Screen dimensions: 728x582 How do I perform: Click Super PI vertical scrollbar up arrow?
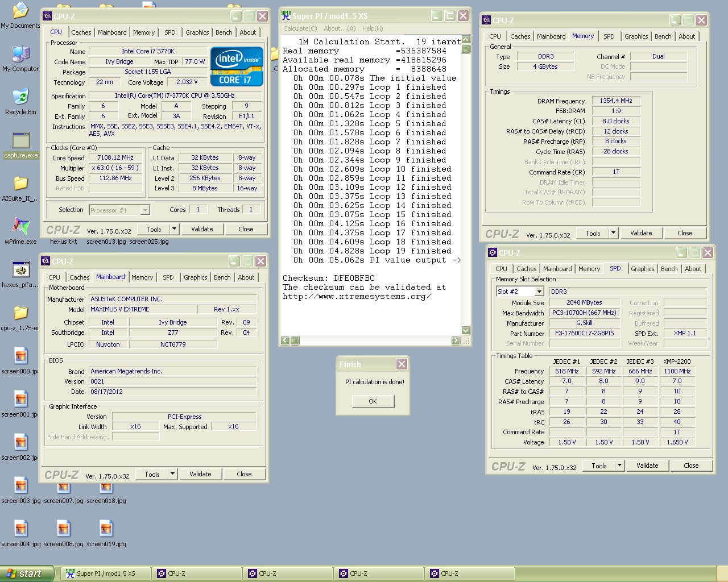[466, 40]
